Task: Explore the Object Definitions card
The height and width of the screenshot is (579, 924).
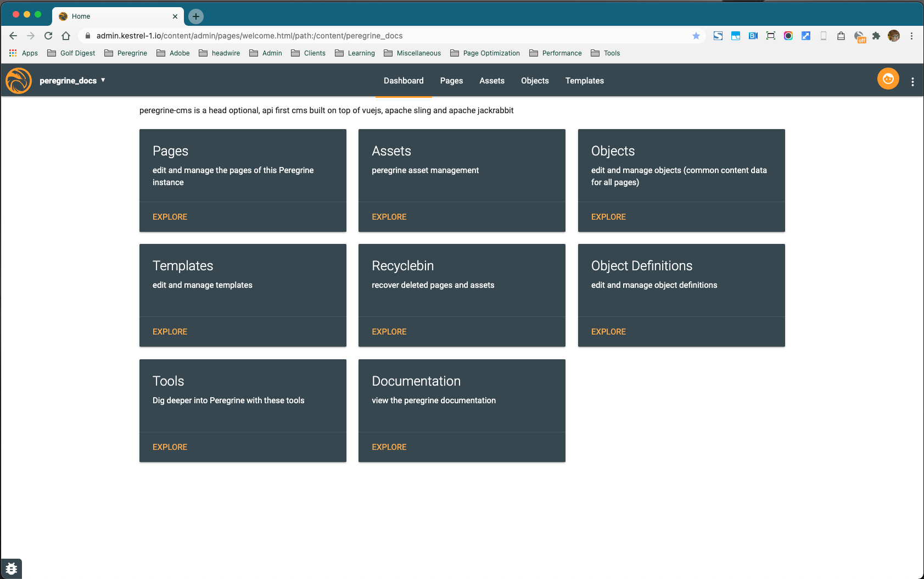Action: point(608,332)
